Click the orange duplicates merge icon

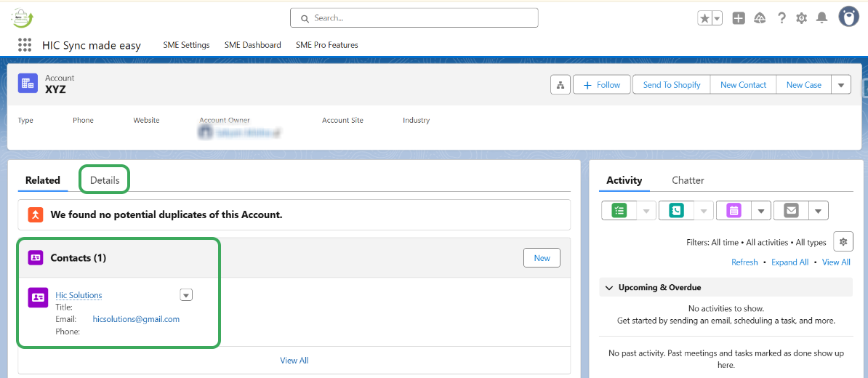point(36,214)
